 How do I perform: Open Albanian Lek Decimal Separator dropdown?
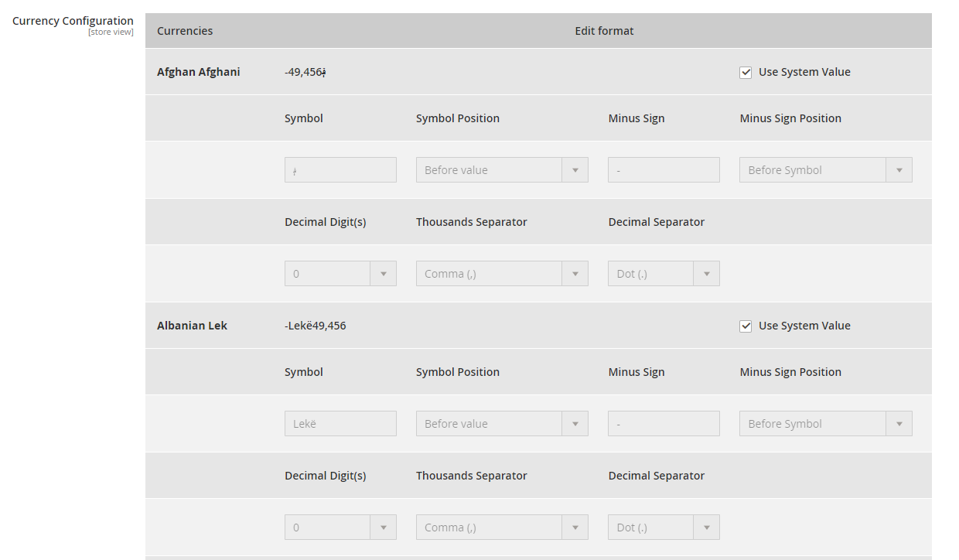point(664,528)
